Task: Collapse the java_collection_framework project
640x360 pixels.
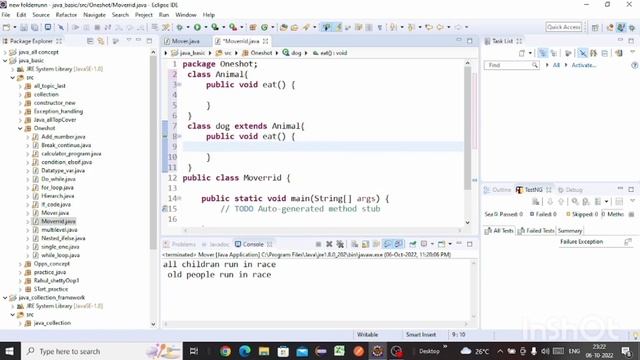Action: pos(5,298)
